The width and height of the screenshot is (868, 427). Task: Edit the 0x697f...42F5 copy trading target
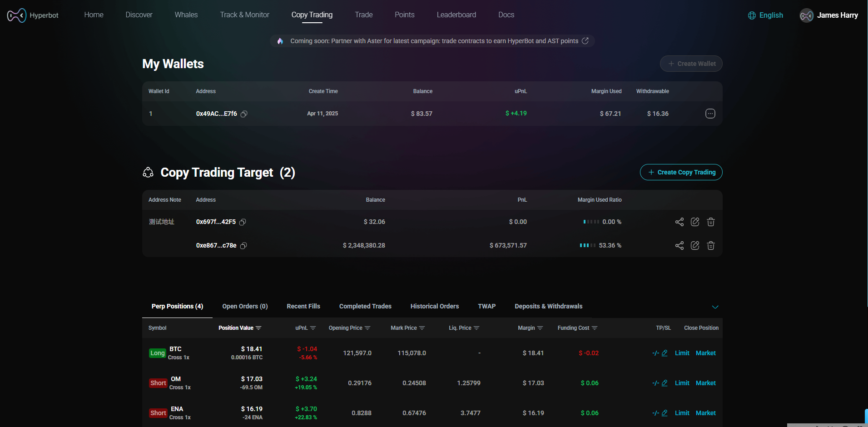(x=694, y=222)
